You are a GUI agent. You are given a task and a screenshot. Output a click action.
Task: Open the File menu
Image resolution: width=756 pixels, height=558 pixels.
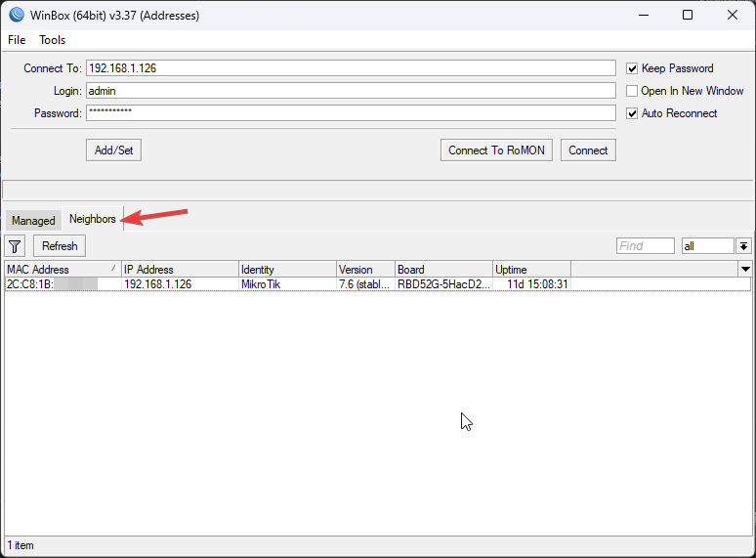coord(17,40)
